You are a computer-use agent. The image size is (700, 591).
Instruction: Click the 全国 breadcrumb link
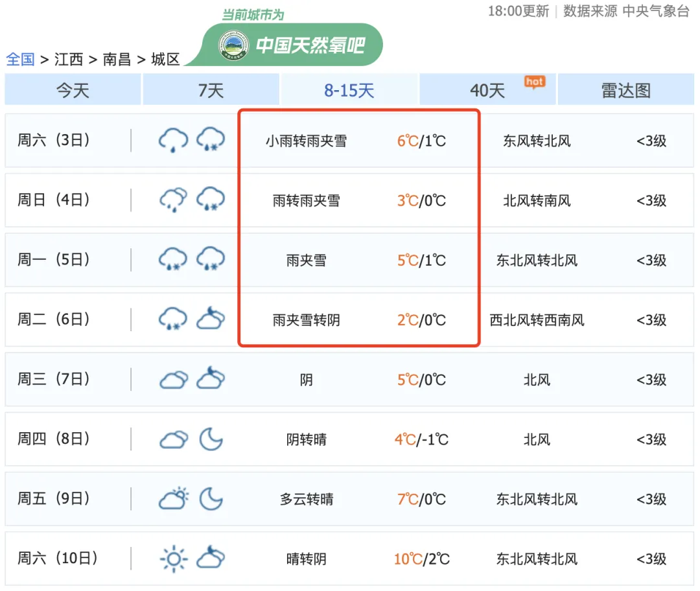20,60
